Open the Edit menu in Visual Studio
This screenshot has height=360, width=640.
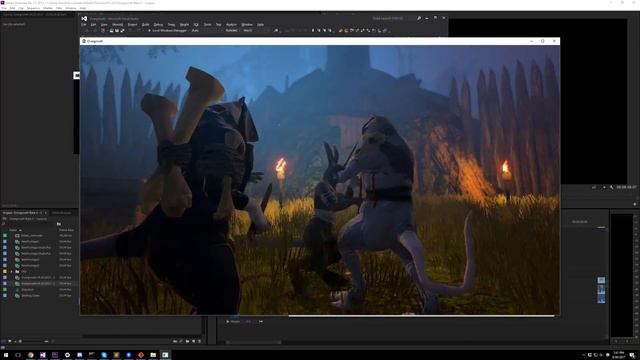click(x=93, y=24)
